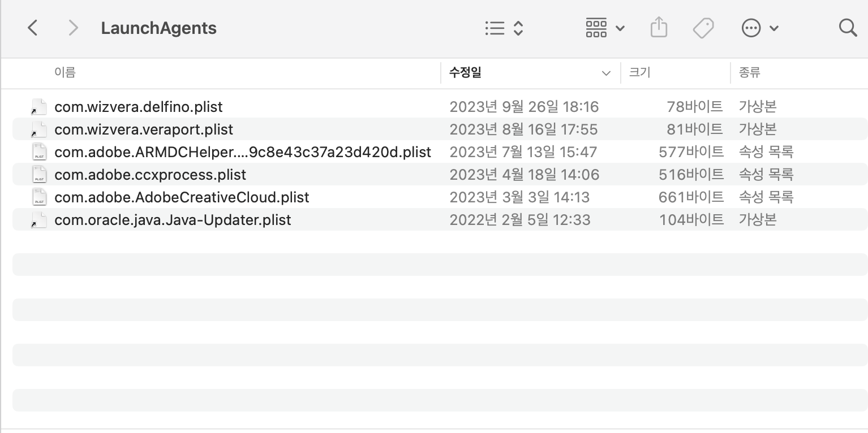Click the com.wizvera.delfino.plist alias icon
Screen dimensions: 868x433
point(39,107)
